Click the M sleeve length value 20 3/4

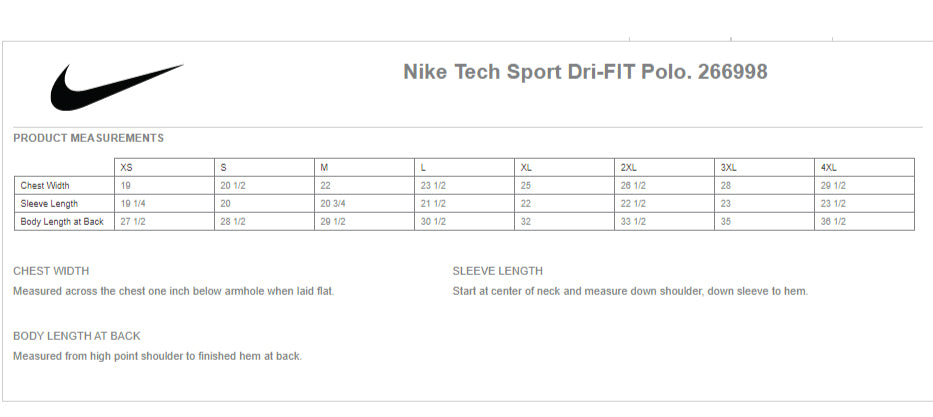point(333,203)
